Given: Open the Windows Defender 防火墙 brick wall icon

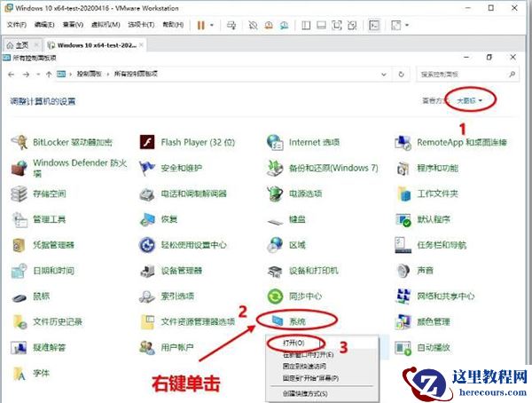Looking at the screenshot, I should [x=19, y=168].
